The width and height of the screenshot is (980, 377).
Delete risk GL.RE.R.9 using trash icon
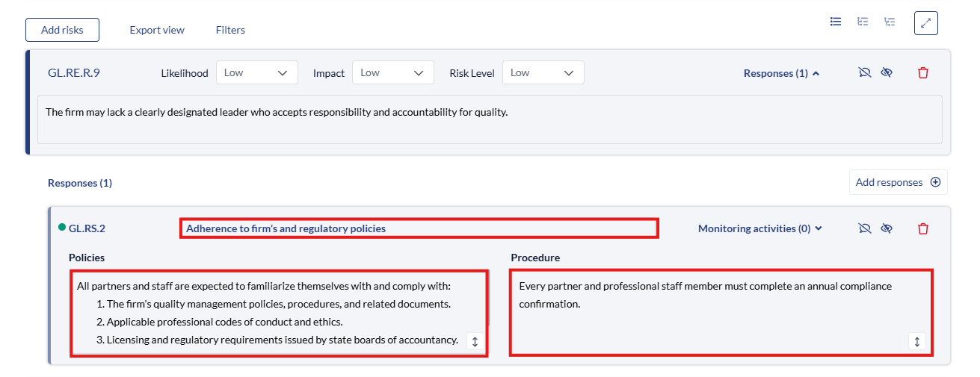pyautogui.click(x=923, y=73)
